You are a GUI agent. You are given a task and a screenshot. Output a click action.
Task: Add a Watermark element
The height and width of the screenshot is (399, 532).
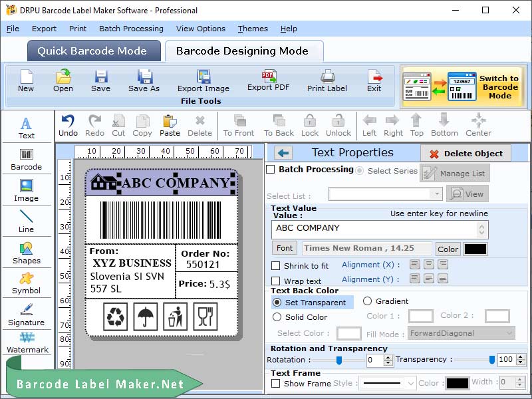tap(26, 343)
